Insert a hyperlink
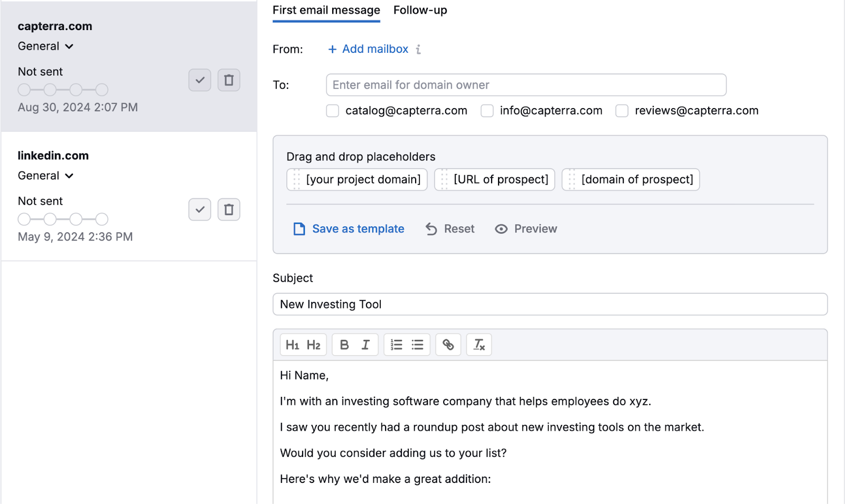This screenshot has height=504, width=845. [448, 345]
